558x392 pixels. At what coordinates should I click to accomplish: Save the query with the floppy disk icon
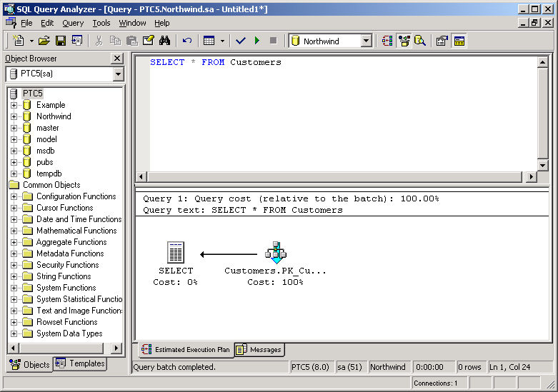click(x=61, y=41)
